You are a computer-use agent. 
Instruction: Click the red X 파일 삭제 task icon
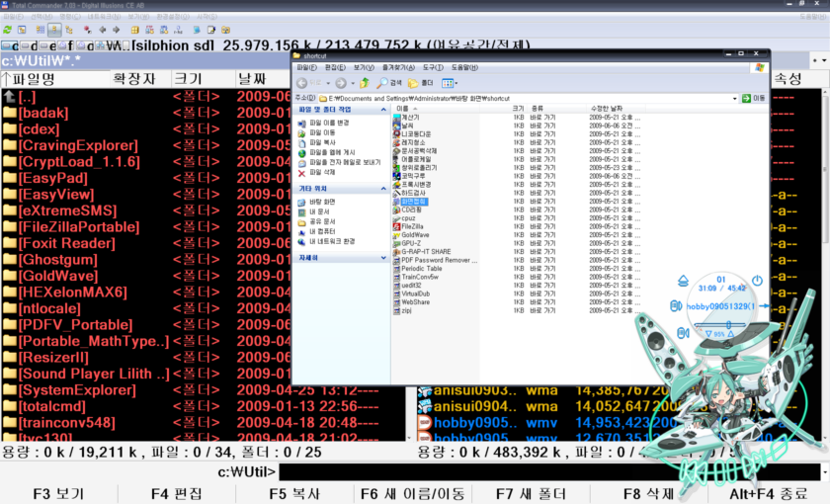click(x=301, y=173)
